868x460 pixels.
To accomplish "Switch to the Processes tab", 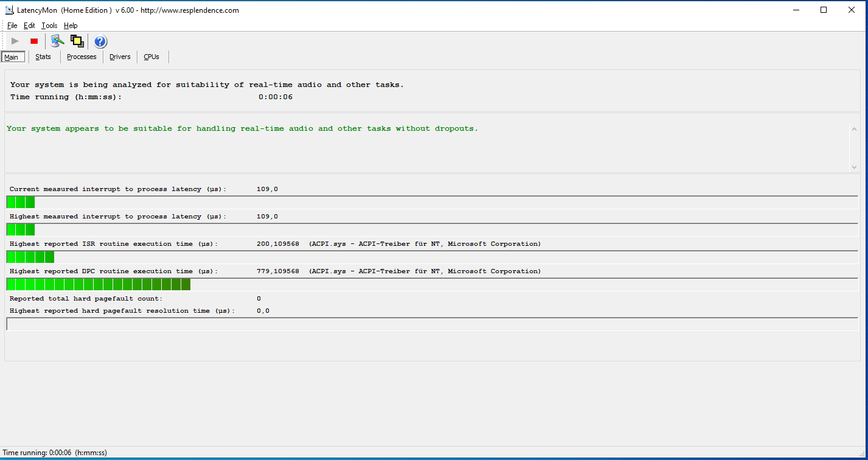I will (x=82, y=57).
